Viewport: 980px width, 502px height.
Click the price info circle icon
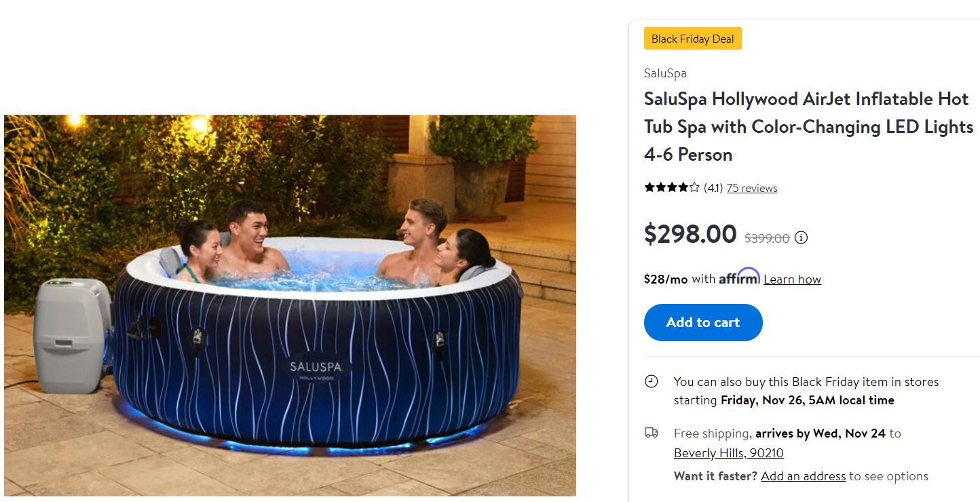pyautogui.click(x=802, y=238)
